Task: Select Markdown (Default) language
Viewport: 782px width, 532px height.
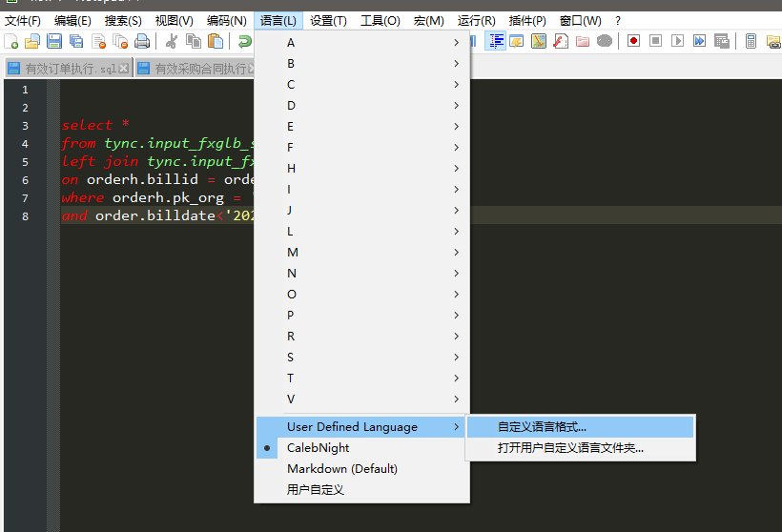Action: coord(362,469)
